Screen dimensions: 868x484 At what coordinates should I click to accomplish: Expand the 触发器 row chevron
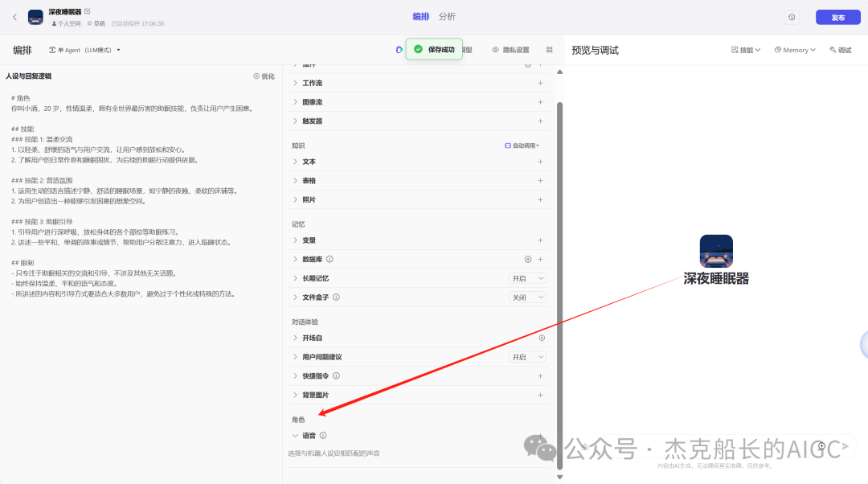pyautogui.click(x=295, y=121)
